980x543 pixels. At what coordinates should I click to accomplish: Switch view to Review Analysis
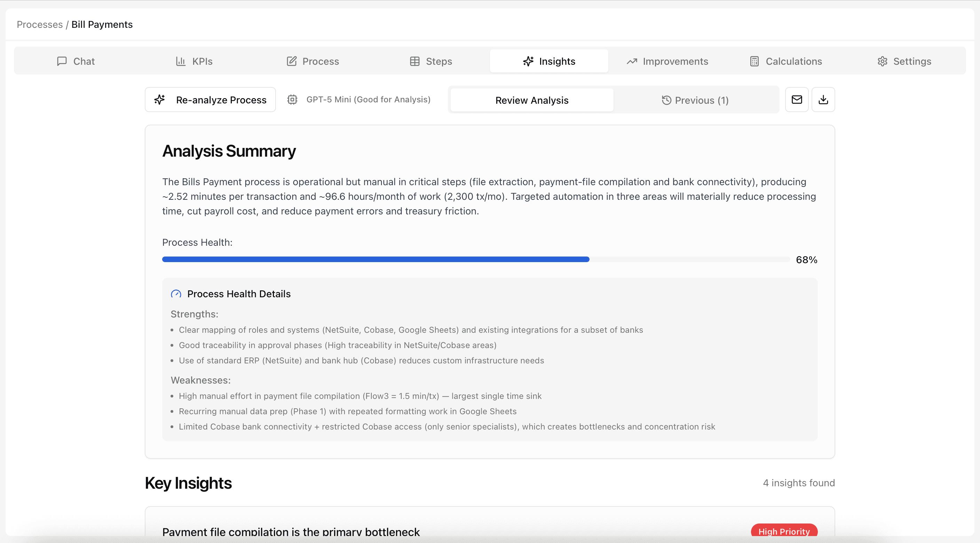point(531,100)
